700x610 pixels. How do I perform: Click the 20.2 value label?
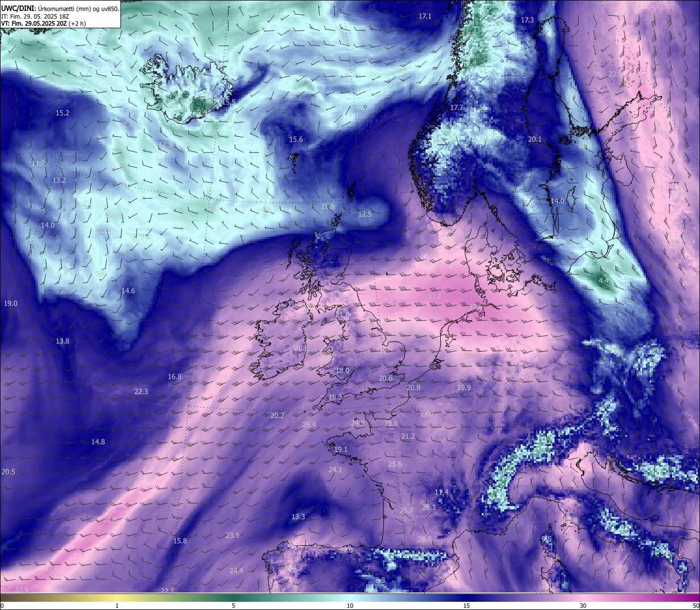277,416
